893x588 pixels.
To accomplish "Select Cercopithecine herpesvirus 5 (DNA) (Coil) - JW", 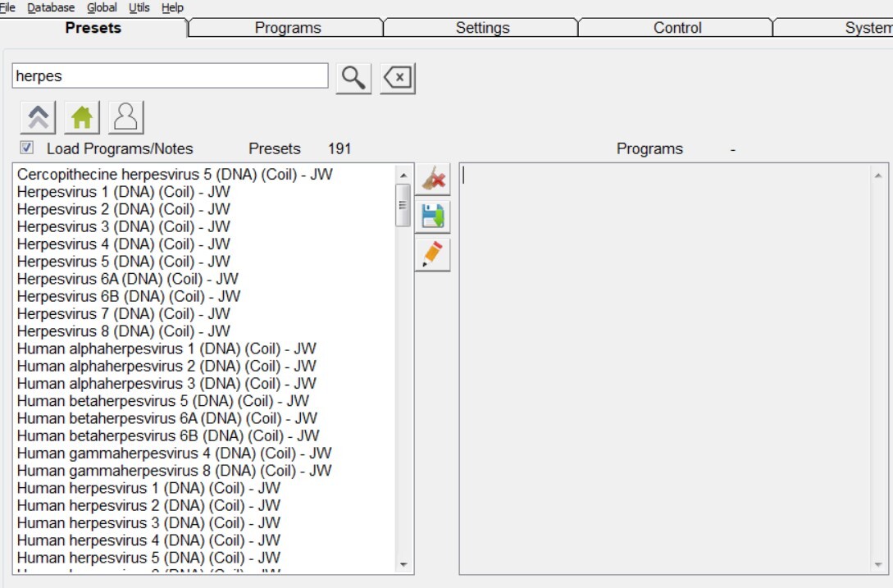I will click(x=175, y=175).
